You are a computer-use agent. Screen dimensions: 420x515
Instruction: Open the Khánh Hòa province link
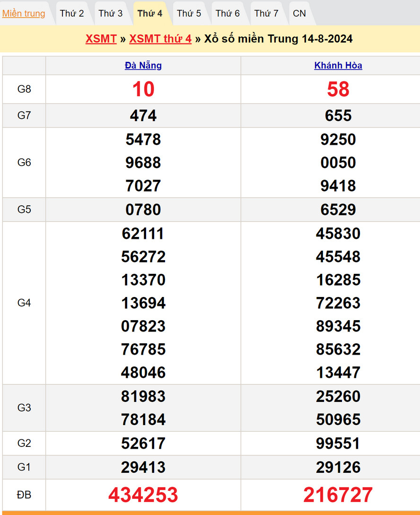click(x=338, y=66)
